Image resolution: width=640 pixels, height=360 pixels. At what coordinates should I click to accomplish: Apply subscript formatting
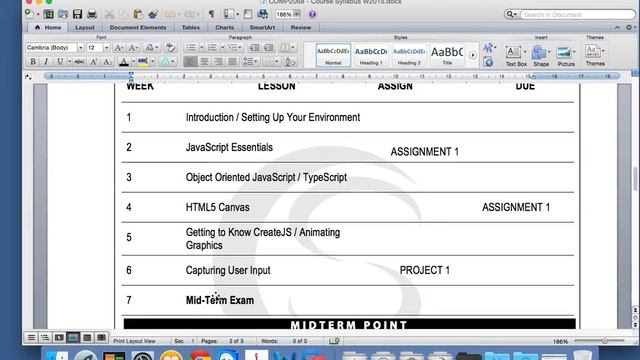coord(107,62)
